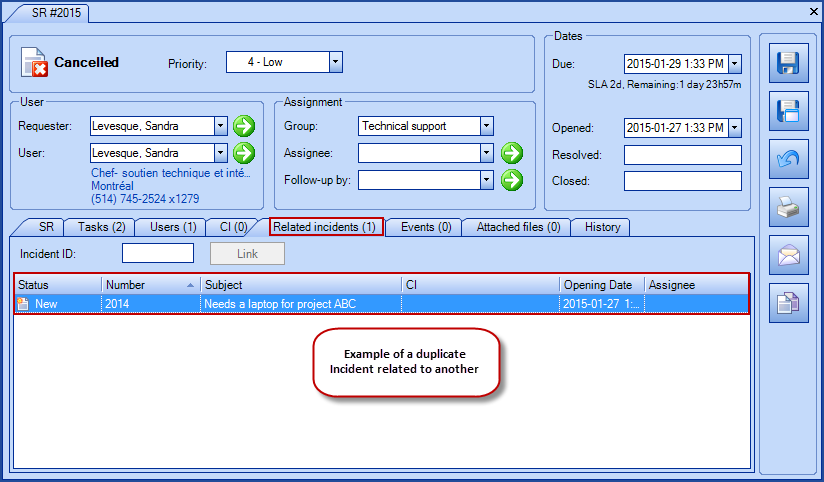Click green arrow next to Requester field
This screenshot has height=482, width=824.
(x=244, y=126)
